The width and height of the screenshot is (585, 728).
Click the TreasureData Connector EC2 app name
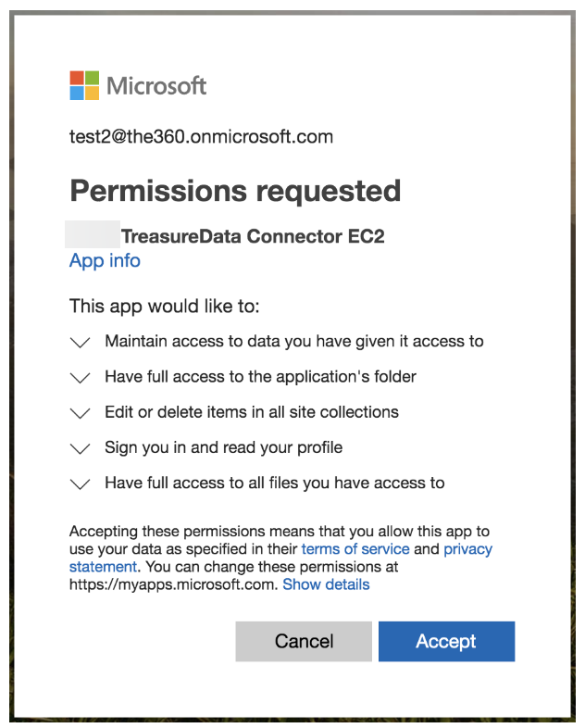(253, 236)
